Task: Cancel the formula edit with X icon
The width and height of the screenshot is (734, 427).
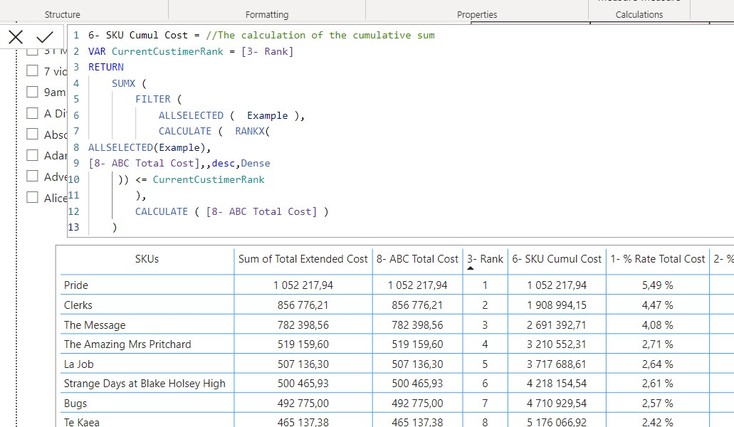Action: [15, 37]
